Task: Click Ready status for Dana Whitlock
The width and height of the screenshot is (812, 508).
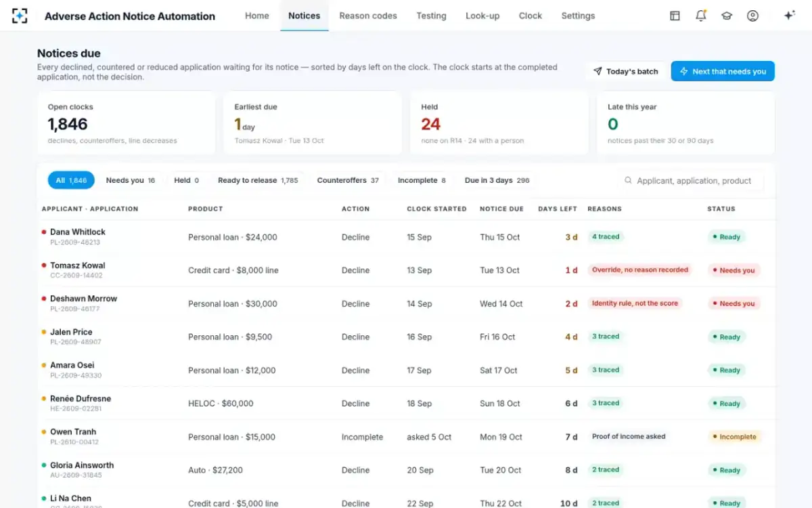Action: [x=727, y=237]
